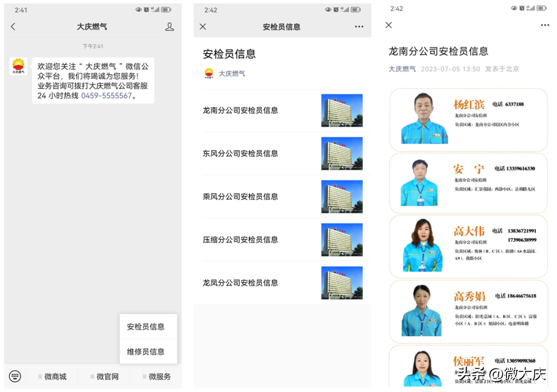Tap building thumbnail for 乘风分公司
557x392 pixels.
(342, 197)
